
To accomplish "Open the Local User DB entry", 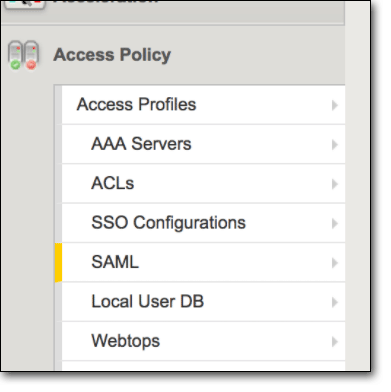I will tap(147, 301).
